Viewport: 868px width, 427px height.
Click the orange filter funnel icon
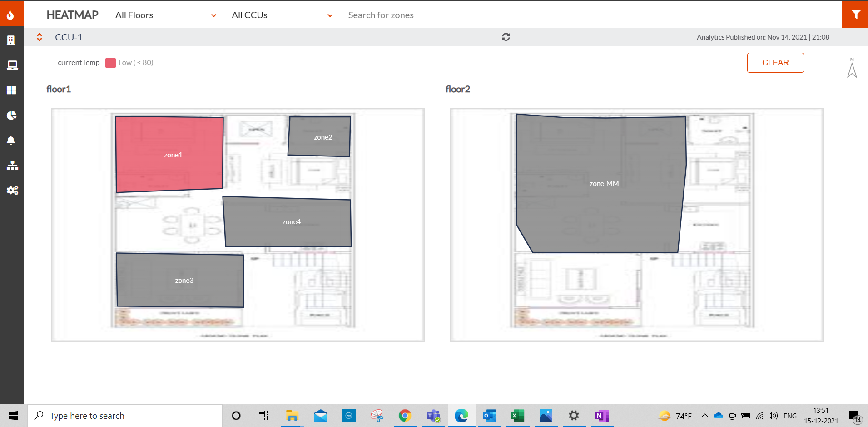[x=855, y=15]
